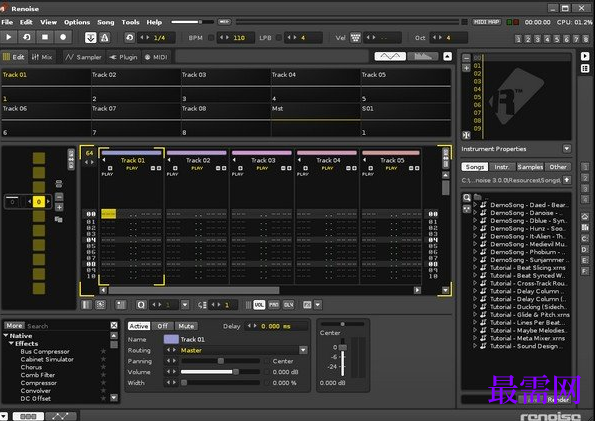Screen dimensions: 600x421
Task: Select the Chorus effect
Action: point(31,367)
